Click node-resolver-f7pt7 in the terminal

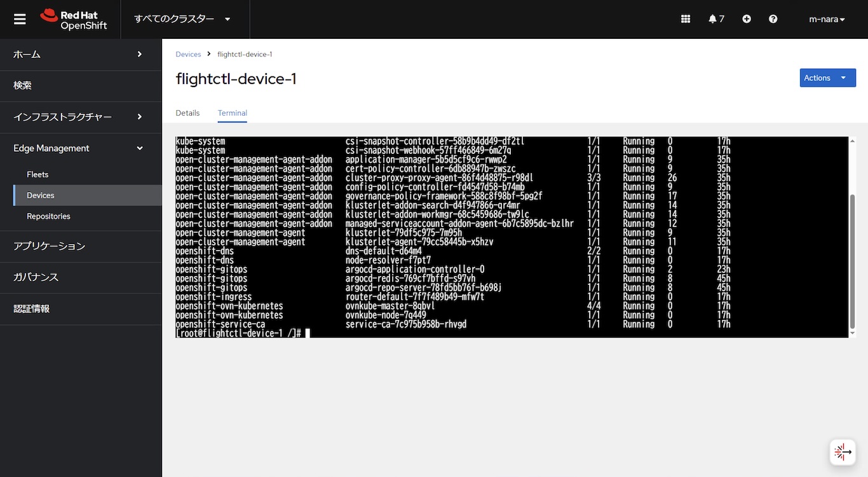click(388, 260)
